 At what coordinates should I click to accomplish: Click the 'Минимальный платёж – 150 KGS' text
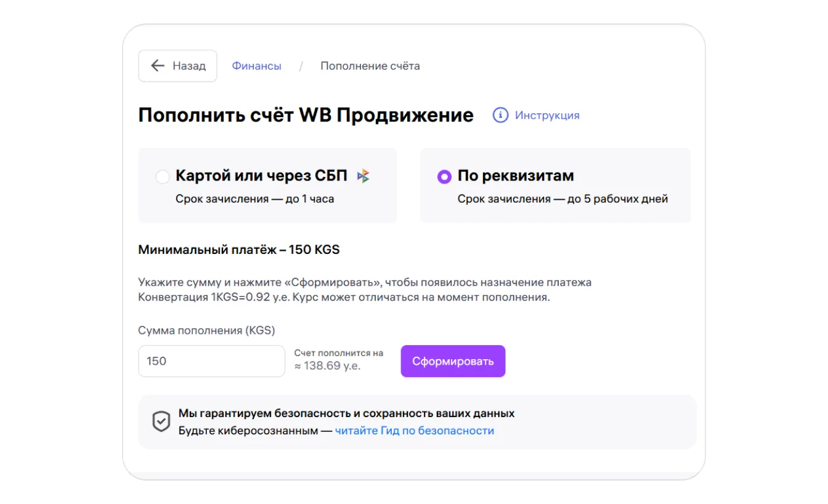click(x=239, y=250)
